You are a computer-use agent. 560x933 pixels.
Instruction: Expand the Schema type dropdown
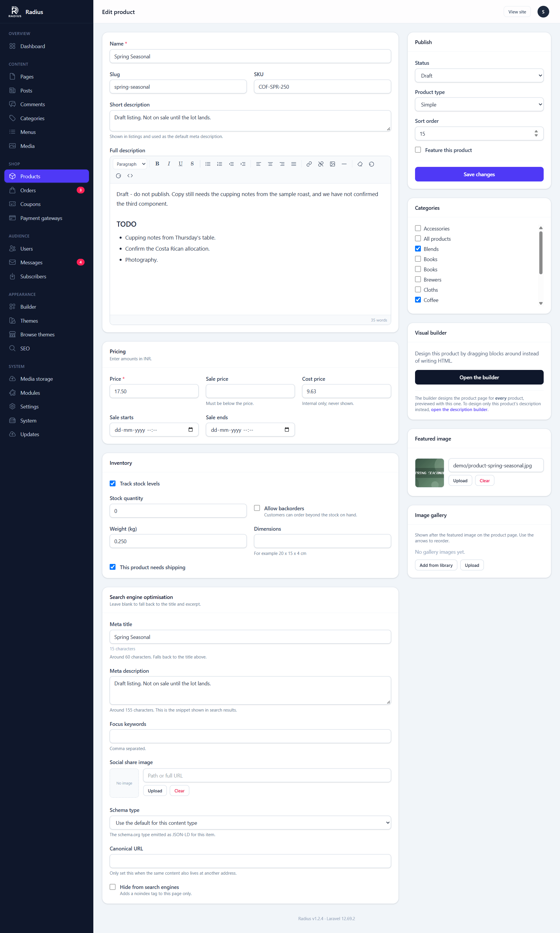(x=250, y=823)
